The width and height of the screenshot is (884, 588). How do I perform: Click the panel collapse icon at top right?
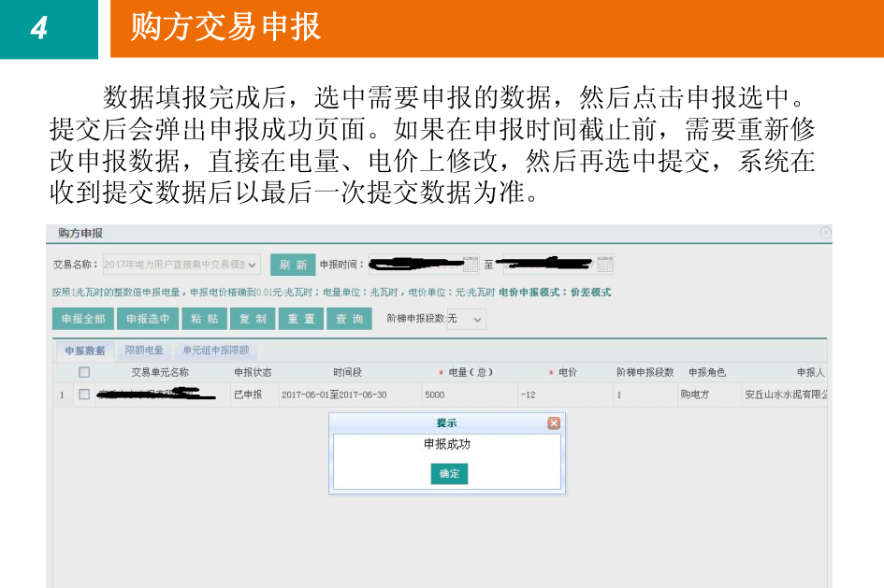[x=825, y=233]
